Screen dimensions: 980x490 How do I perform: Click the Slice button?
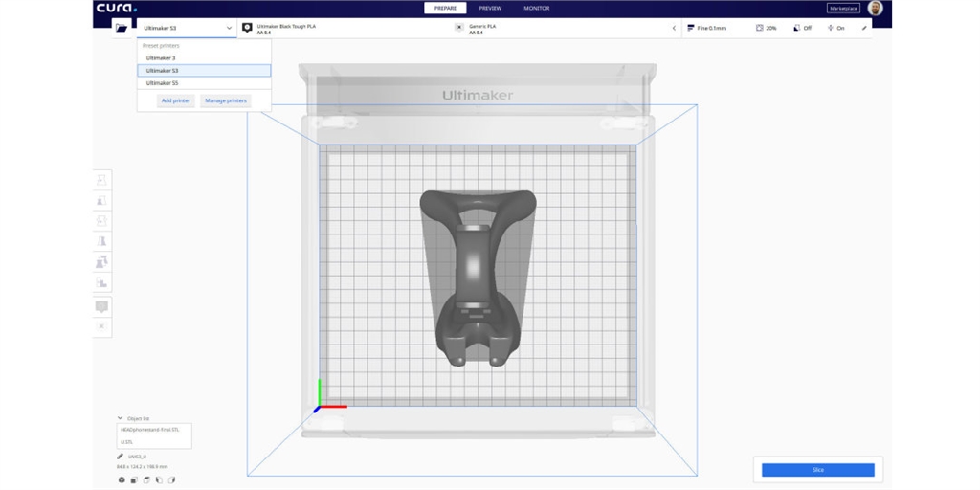click(x=817, y=470)
